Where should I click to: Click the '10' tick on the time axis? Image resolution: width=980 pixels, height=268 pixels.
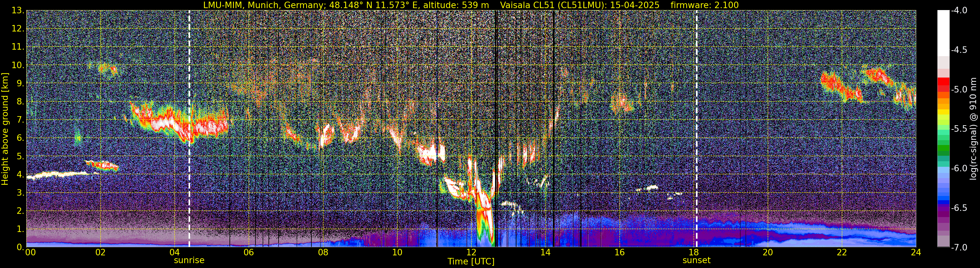(x=397, y=252)
